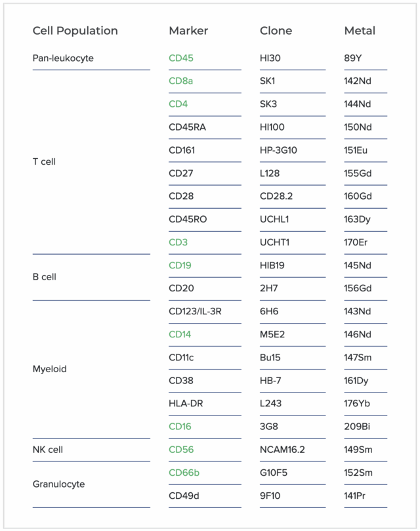Select the CD45RA marker cell
This screenshot has height=531, width=420.
point(187,127)
